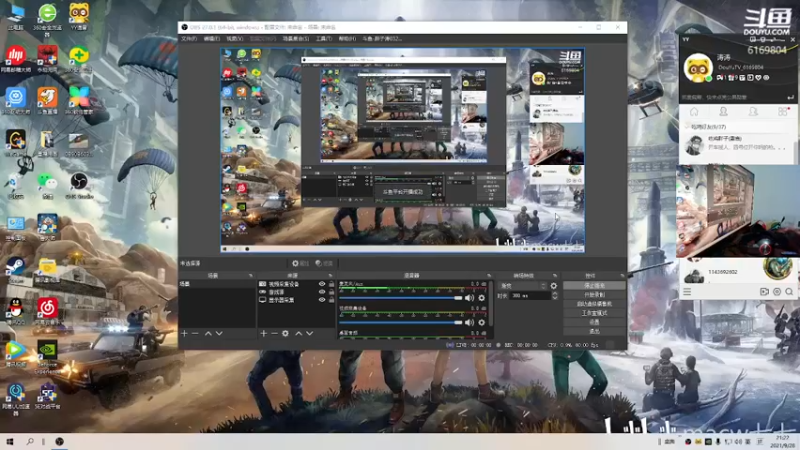Open settings gear for second mixer channel
Viewport: 800px width, 450px height.
point(482,322)
